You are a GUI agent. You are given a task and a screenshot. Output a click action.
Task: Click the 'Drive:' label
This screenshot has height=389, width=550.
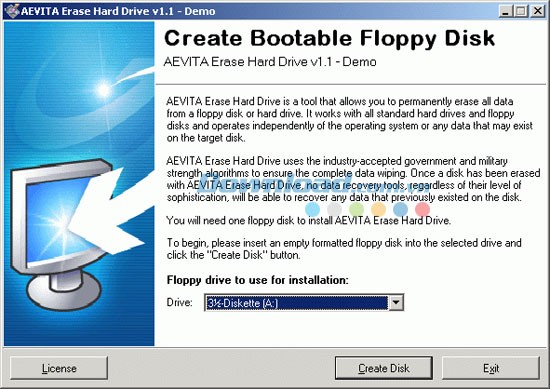(180, 302)
